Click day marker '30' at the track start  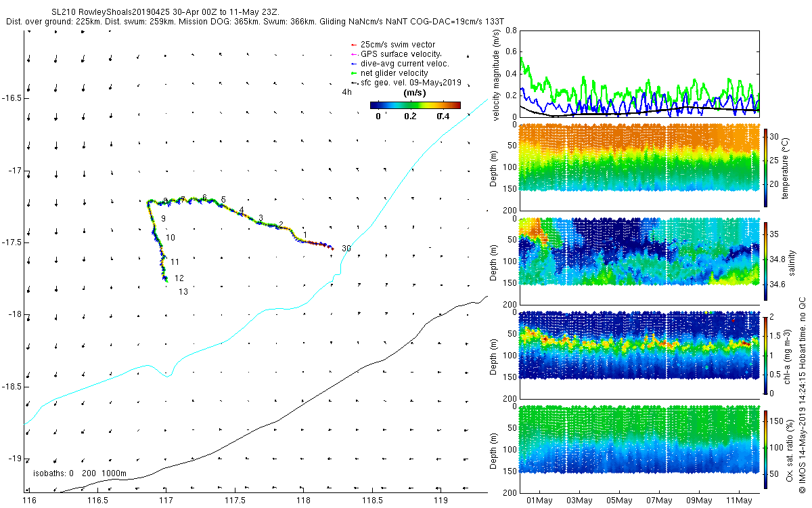(x=346, y=249)
